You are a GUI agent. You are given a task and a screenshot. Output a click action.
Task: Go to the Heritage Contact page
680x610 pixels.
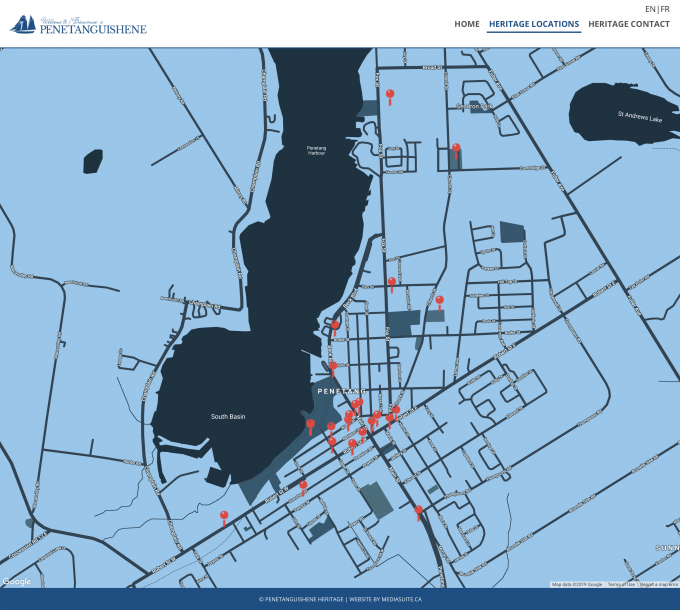tap(629, 24)
